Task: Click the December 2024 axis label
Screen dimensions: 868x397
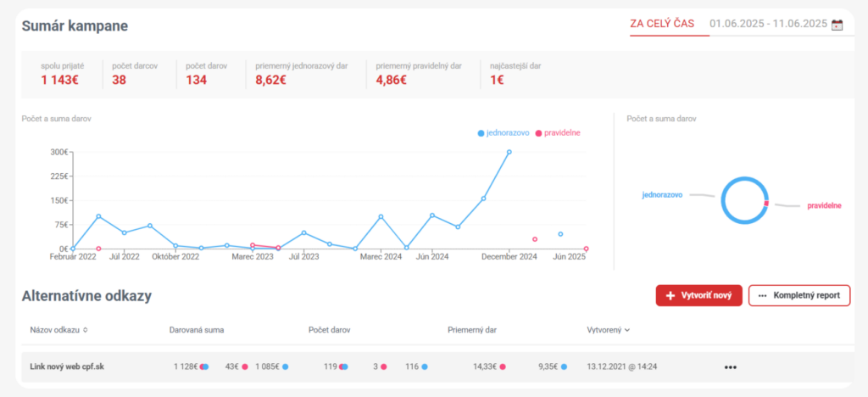Action: point(509,257)
